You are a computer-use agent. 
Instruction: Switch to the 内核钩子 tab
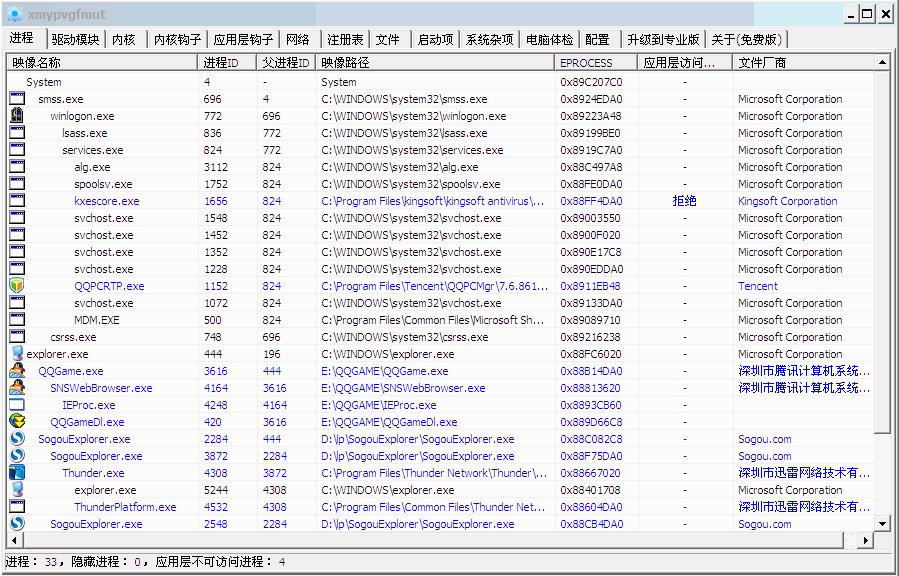(177, 40)
